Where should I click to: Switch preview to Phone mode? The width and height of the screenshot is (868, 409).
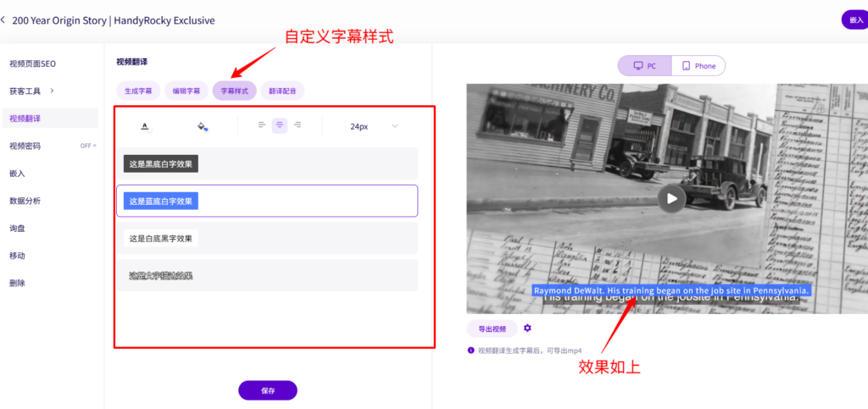[698, 66]
